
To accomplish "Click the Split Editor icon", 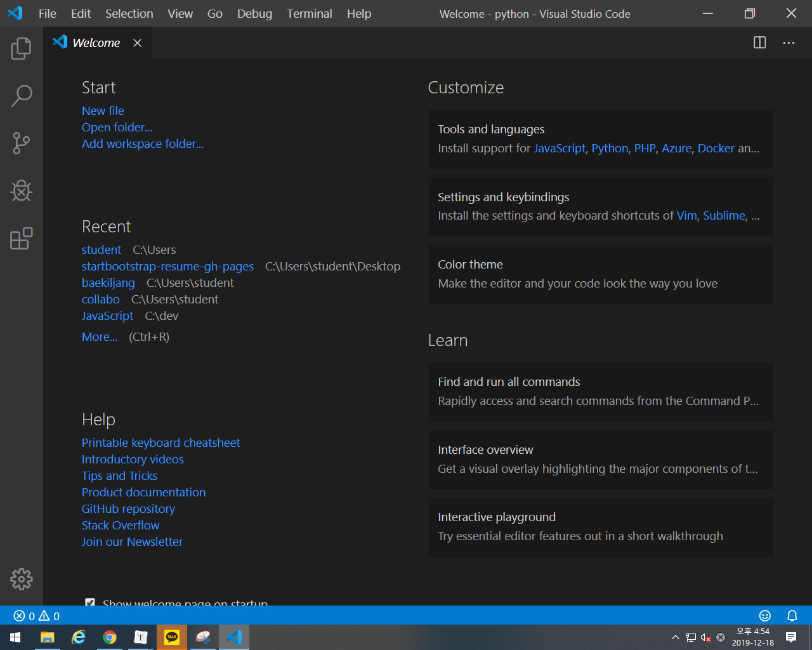I will click(x=759, y=43).
